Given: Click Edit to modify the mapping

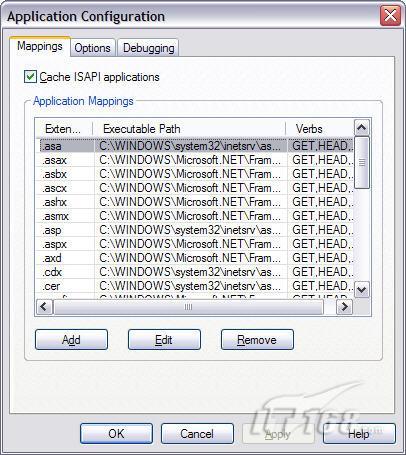Looking at the screenshot, I should coord(164,340).
